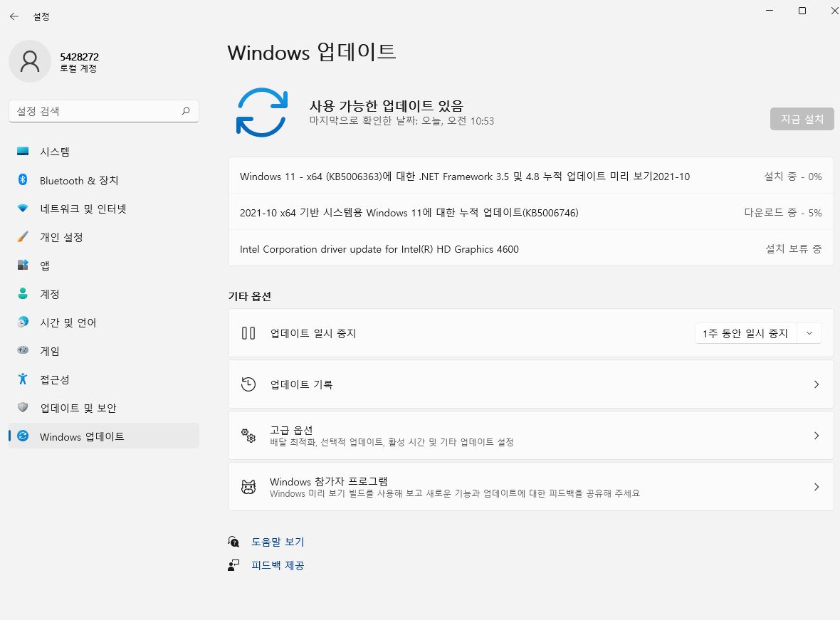This screenshot has height=620, width=840.
Task: Click the Intel HD Graphics 4600 driver entry
Action: coord(531,249)
